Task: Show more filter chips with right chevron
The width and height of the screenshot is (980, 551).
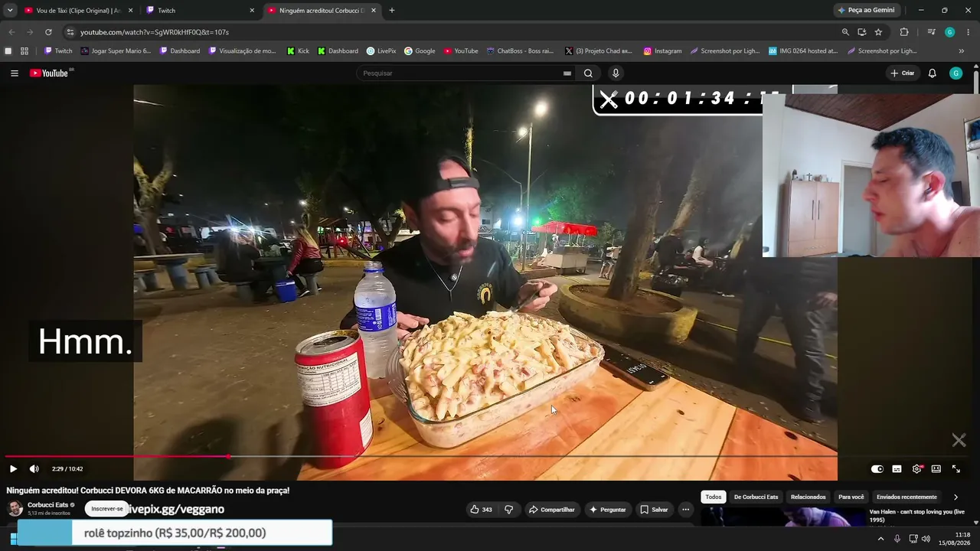Action: tap(955, 497)
